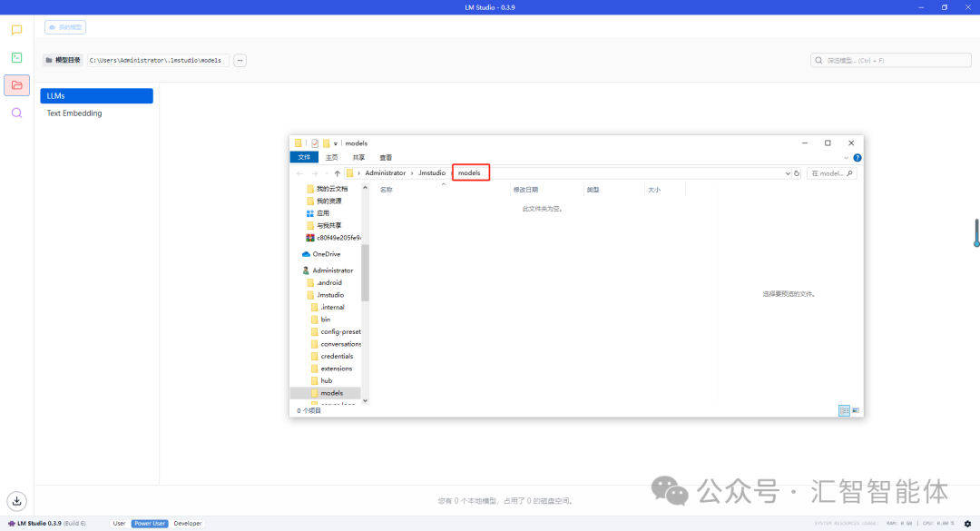Select hub folder in tree

[321, 381]
